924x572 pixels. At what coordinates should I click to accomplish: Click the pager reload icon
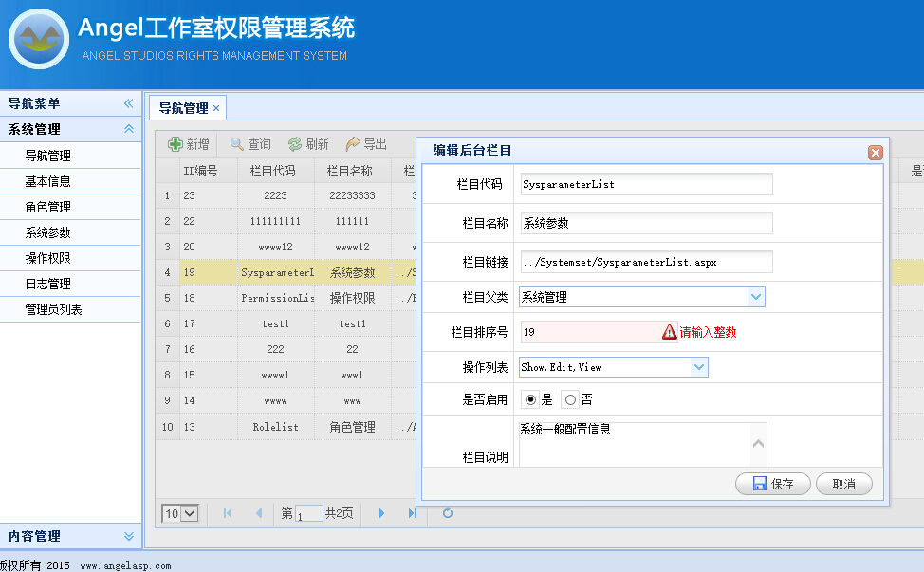448,513
